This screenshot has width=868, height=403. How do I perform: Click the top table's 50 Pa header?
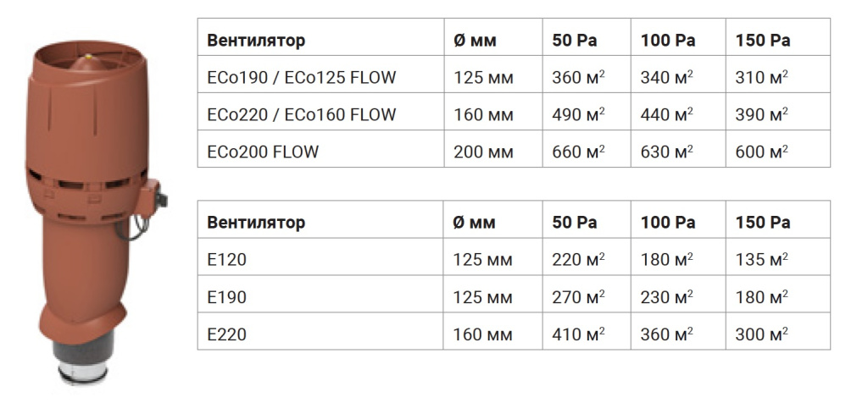(574, 41)
